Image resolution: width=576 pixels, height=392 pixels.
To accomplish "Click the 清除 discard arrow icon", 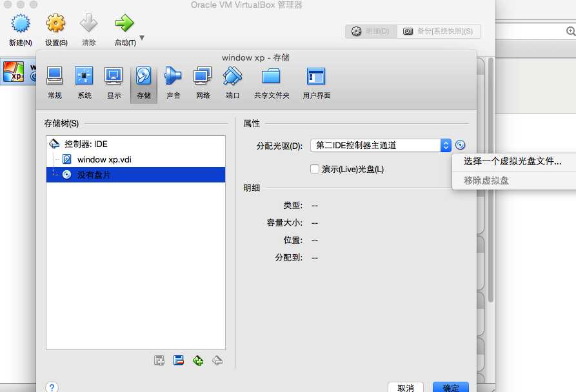I will pyautogui.click(x=88, y=23).
